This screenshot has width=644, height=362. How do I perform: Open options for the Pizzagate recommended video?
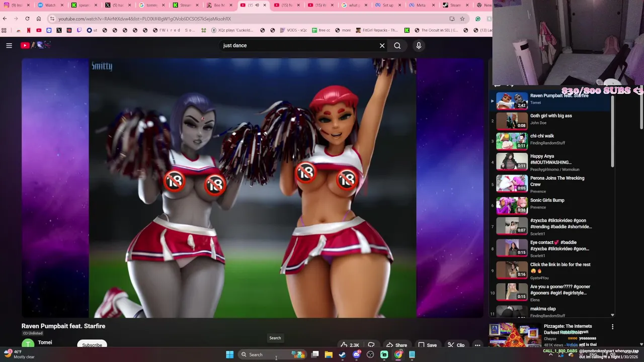pyautogui.click(x=612, y=327)
